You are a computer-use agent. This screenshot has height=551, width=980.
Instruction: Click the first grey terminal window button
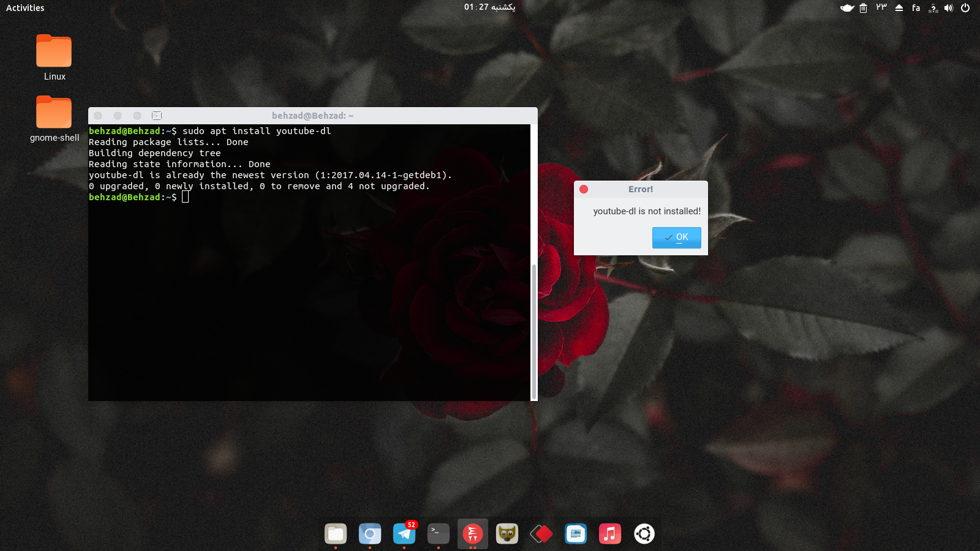[x=98, y=116]
